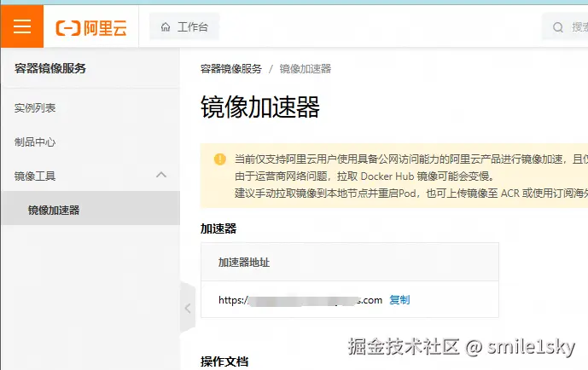588x370 pixels.
Task: Click the accelerator https address text
Action: [300, 300]
